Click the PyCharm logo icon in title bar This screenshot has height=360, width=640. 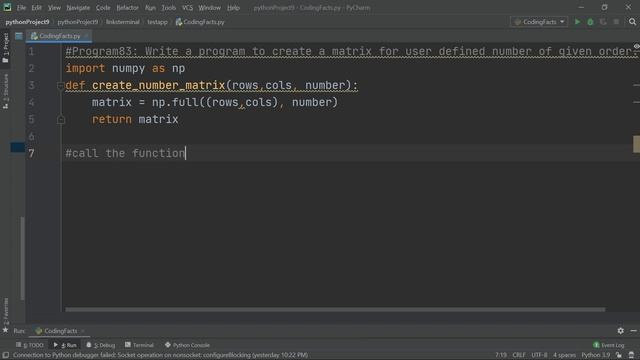(7, 7)
